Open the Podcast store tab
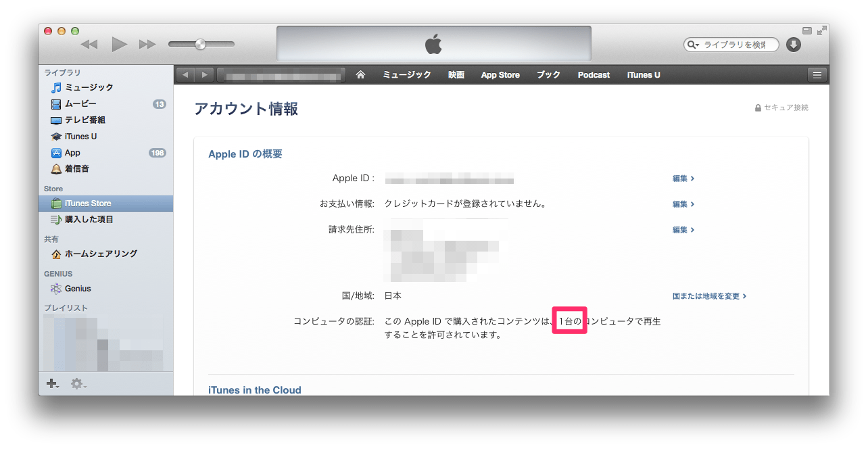 point(594,74)
